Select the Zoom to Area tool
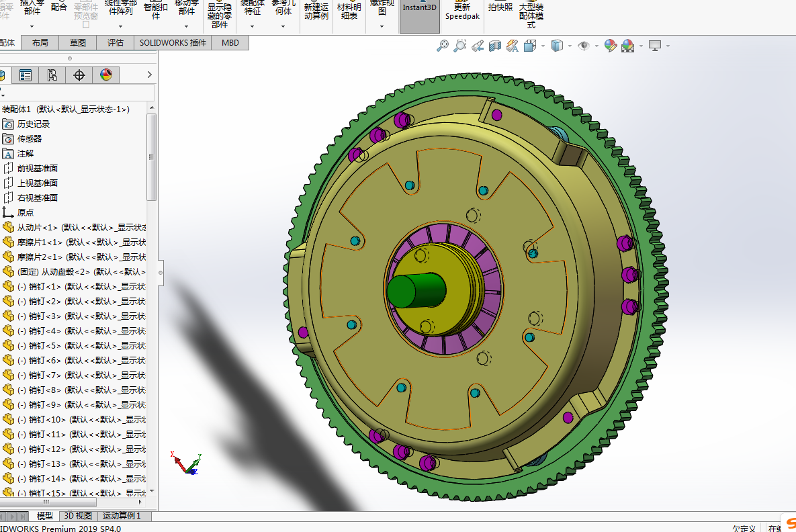 460,46
